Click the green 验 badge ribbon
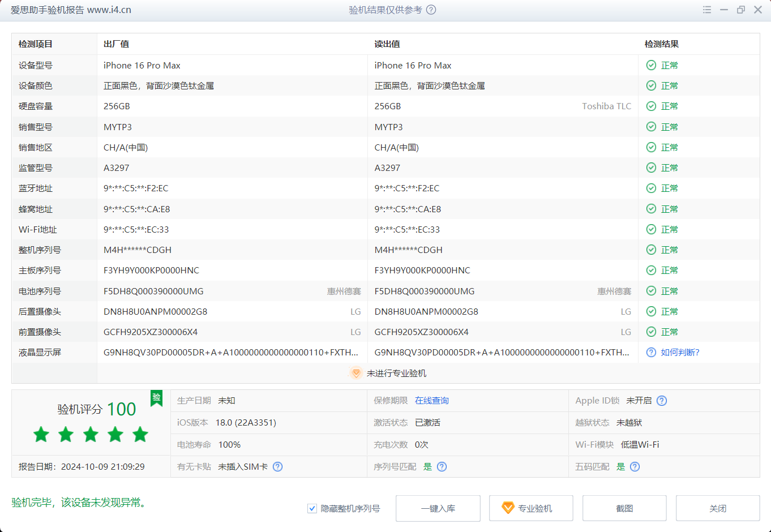 coord(157,398)
